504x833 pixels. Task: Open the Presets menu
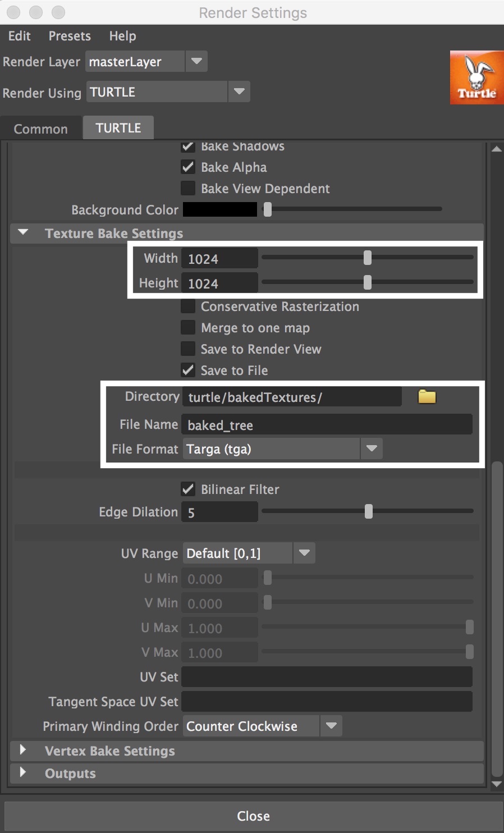click(x=70, y=36)
